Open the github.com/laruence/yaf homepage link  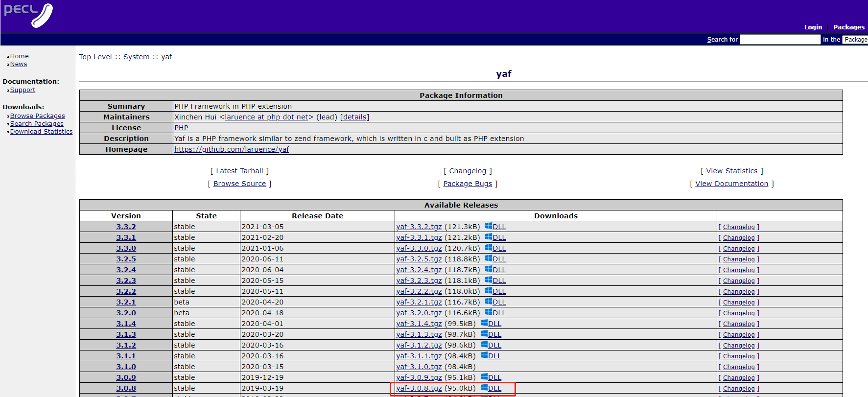coord(232,149)
